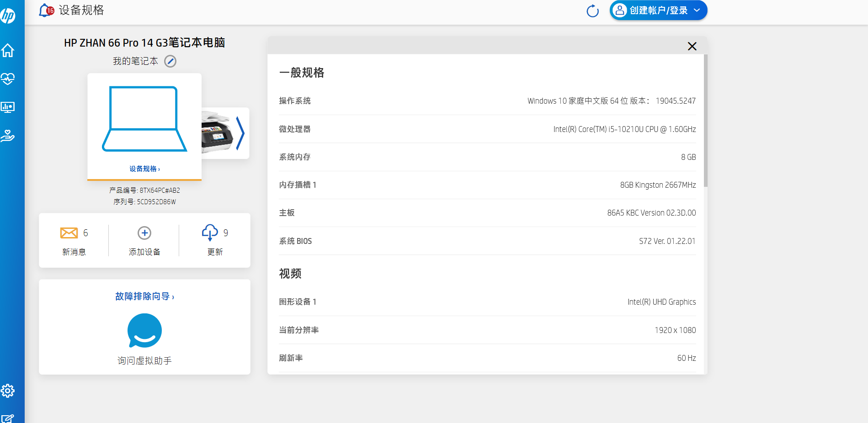The width and height of the screenshot is (868, 423).
Task: Open the 故障排除向导 link
Action: 144,296
